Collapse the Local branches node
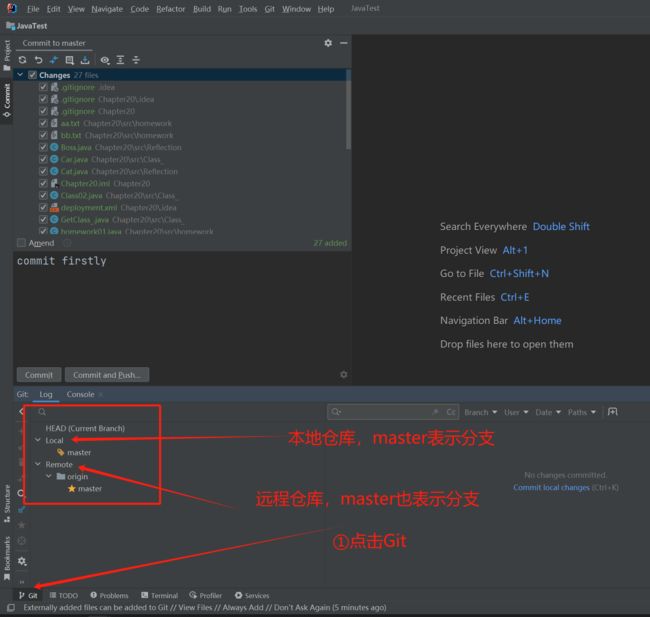Screen dimensions: 650x617 click(x=38, y=440)
